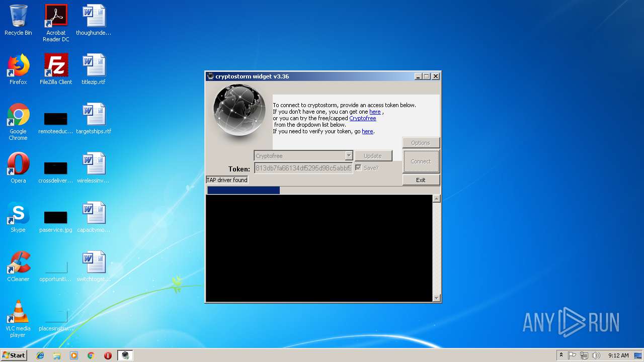Follow 'here' link to get a token
Screen dimensions: 644x362
375,112
